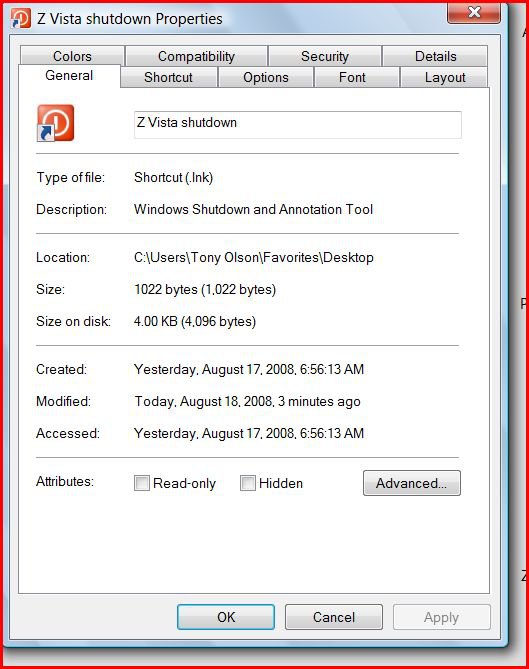Image resolution: width=529 pixels, height=669 pixels.
Task: Open the Details tab
Action: tap(436, 56)
